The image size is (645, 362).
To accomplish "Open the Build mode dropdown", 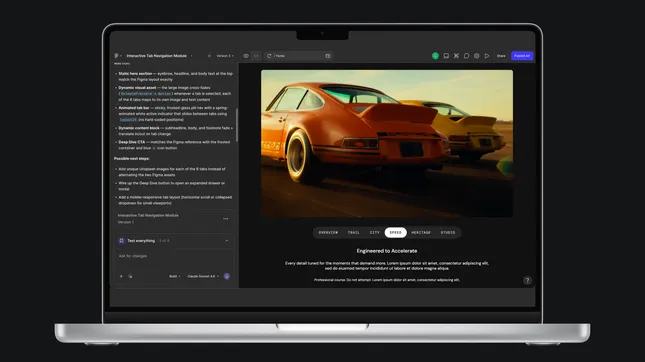I will tap(175, 276).
